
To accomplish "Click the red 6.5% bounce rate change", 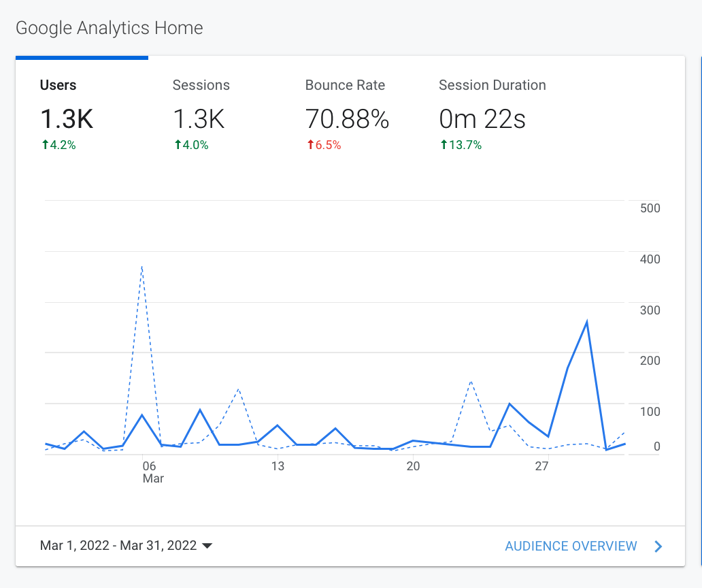I will coord(324,145).
